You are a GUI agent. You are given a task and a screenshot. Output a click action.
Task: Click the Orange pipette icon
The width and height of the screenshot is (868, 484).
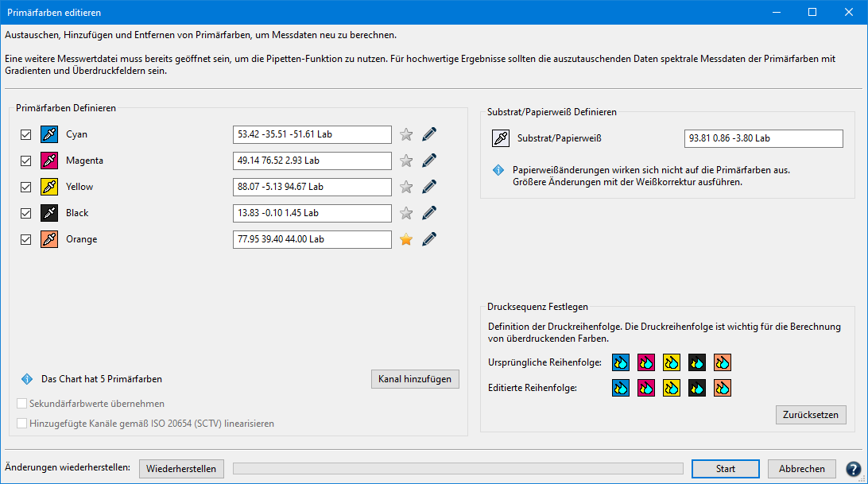click(x=49, y=239)
